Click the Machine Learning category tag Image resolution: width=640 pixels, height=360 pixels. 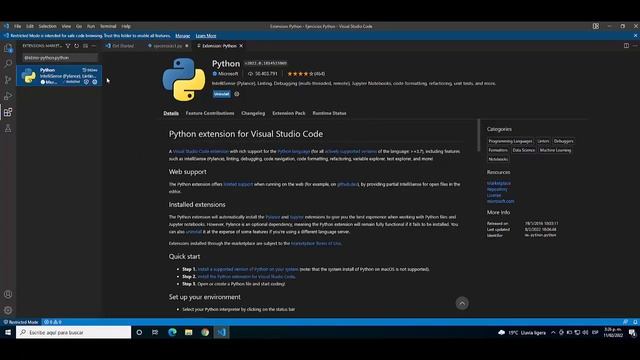point(555,150)
